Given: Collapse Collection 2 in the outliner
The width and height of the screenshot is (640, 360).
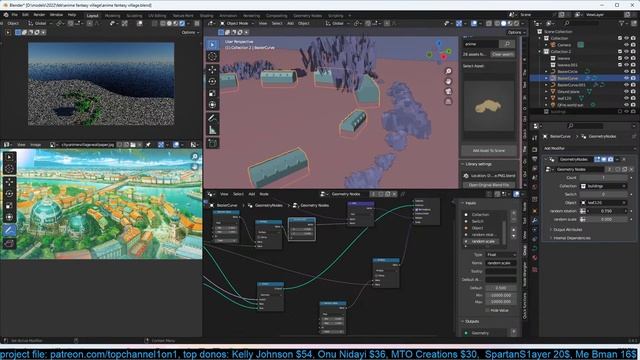Looking at the screenshot, I should click(540, 51).
